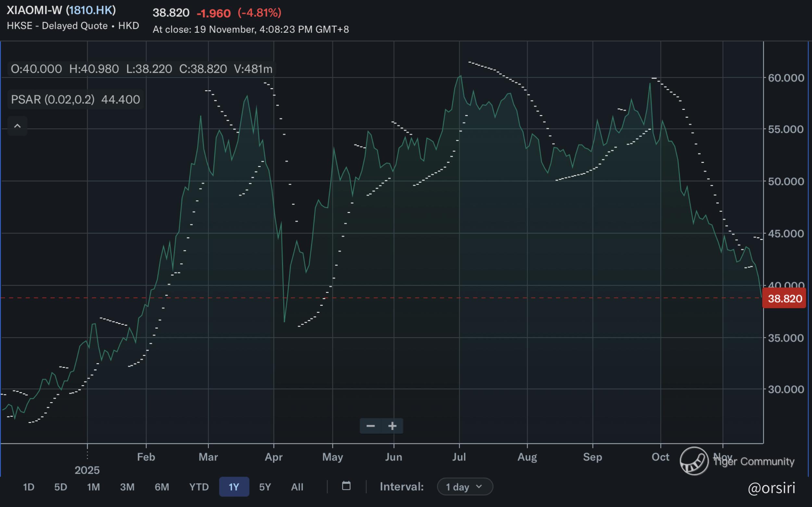Screen dimensions: 812x507
Task: Click the zoom in plus button
Action: (392, 426)
